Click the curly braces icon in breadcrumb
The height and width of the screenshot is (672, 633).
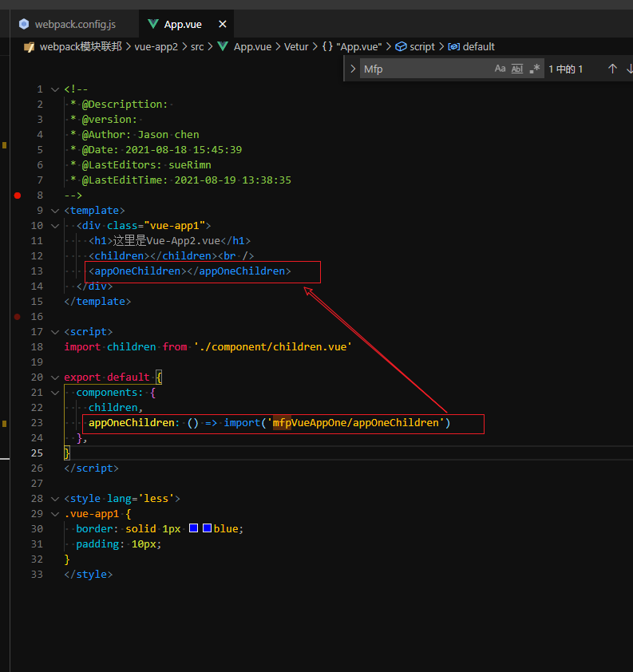click(x=327, y=47)
